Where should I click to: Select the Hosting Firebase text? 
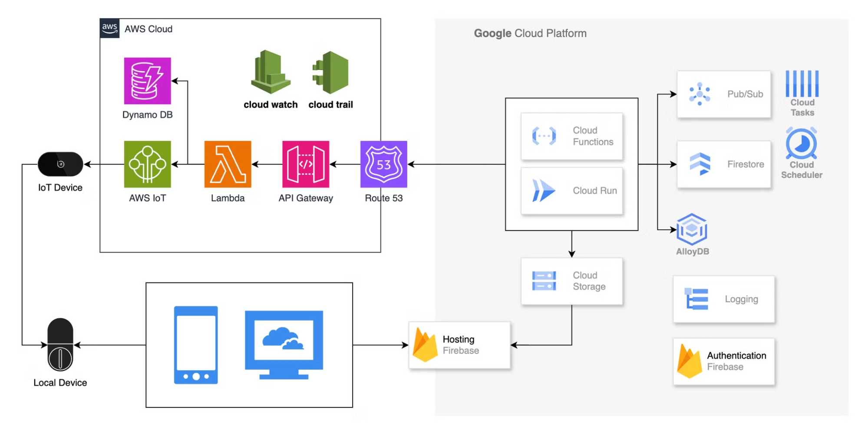(461, 345)
